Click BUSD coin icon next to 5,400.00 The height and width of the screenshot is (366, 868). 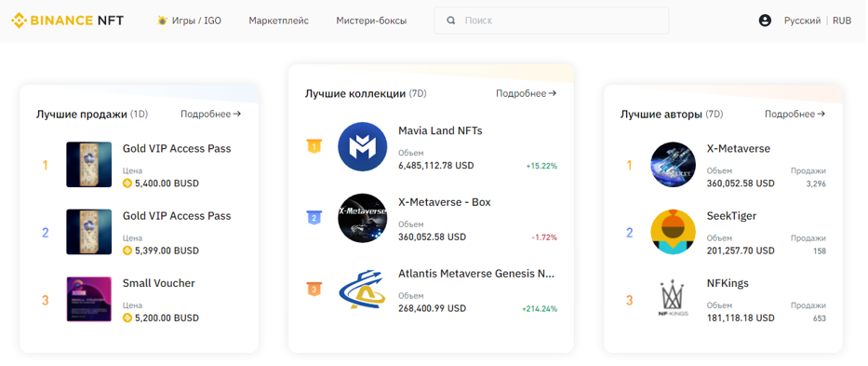pyautogui.click(x=127, y=183)
